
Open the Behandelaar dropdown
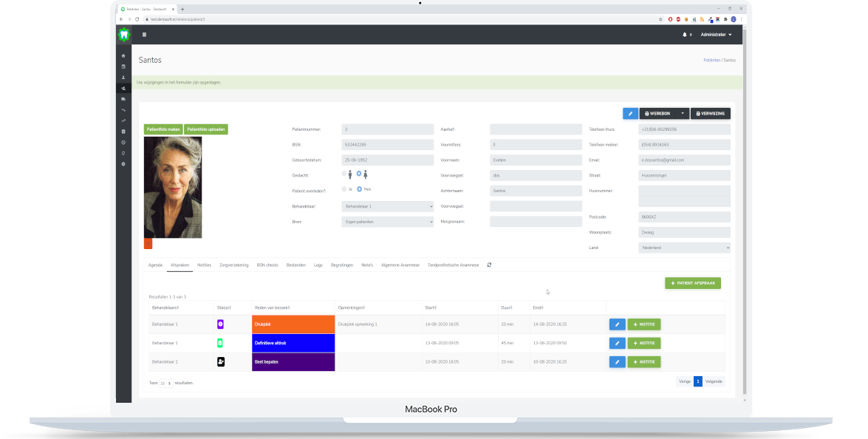388,205
